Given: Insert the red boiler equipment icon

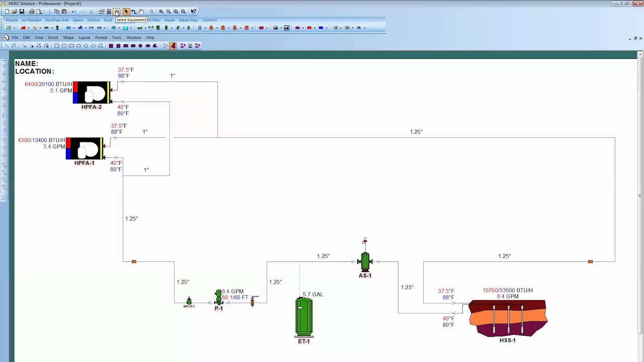Looking at the screenshot, I should pyautogui.click(x=23, y=28).
